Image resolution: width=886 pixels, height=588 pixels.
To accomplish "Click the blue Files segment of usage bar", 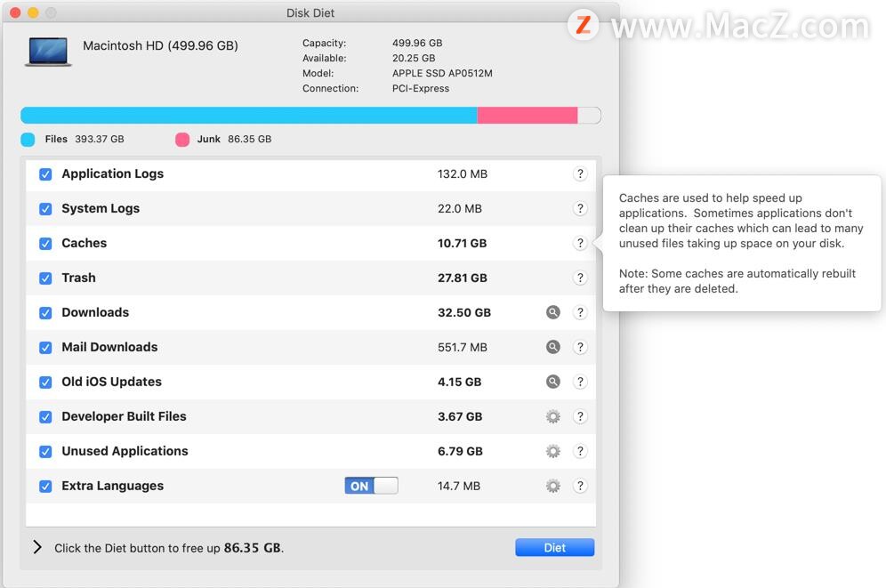I will click(248, 116).
